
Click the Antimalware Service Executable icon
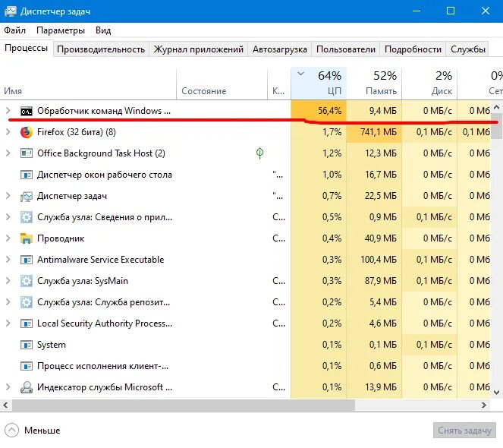27,260
